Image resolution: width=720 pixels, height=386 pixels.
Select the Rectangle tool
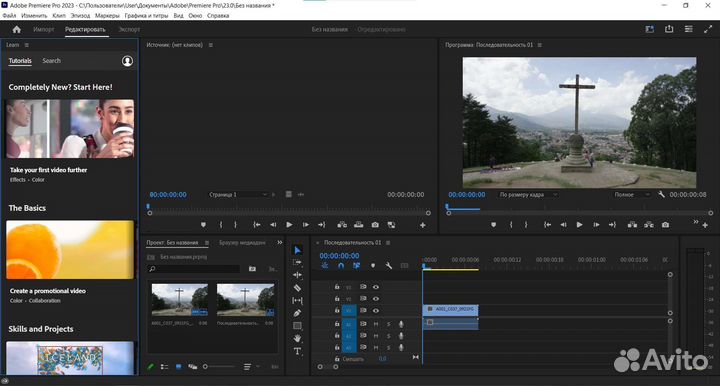pyautogui.click(x=297, y=326)
